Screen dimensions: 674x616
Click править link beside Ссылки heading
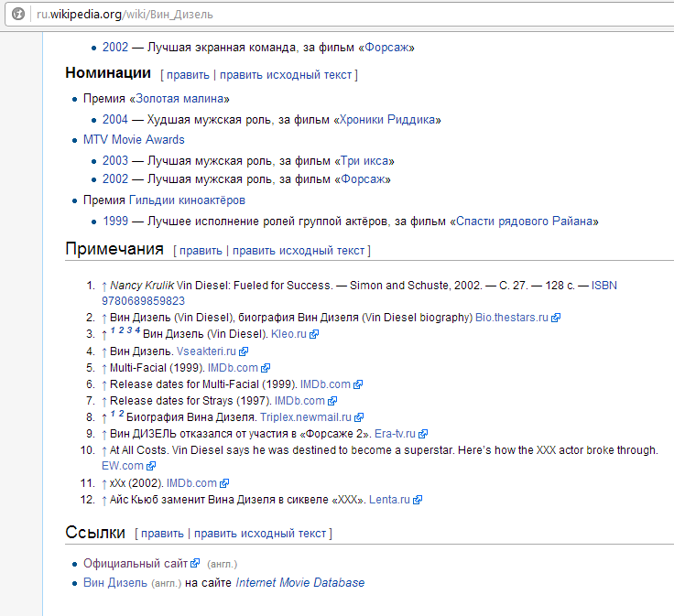(x=162, y=534)
